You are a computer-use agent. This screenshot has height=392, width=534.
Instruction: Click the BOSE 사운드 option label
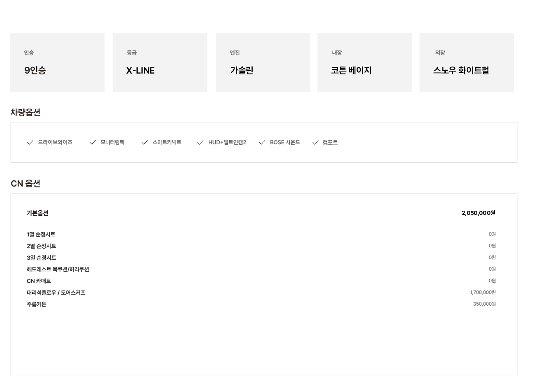[285, 142]
